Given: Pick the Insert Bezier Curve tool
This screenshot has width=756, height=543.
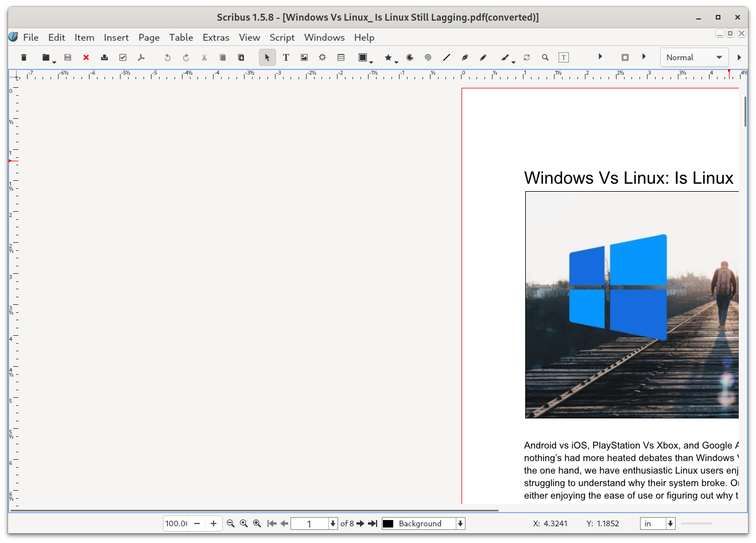Looking at the screenshot, I should 464,57.
